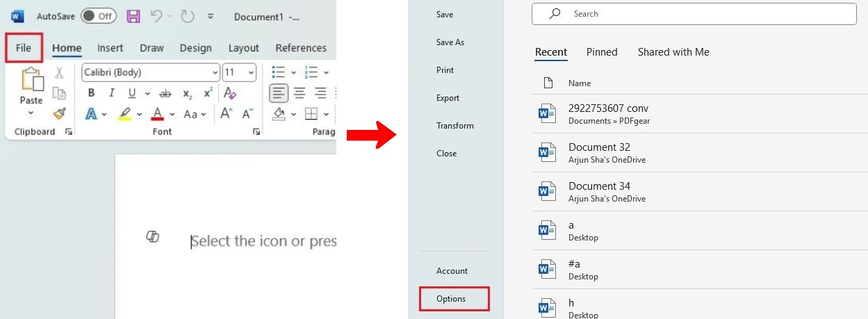Center align the paragraph text

click(x=300, y=93)
